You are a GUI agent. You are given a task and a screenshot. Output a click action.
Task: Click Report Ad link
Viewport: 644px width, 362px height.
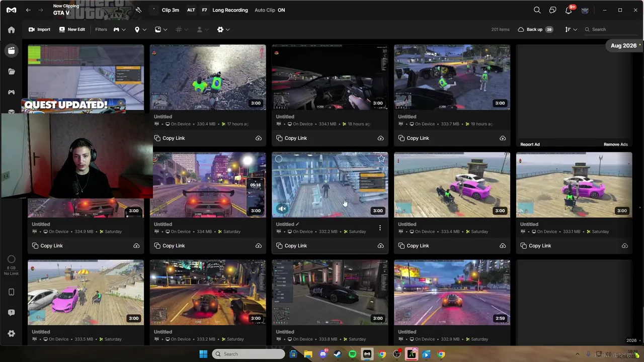[530, 144]
